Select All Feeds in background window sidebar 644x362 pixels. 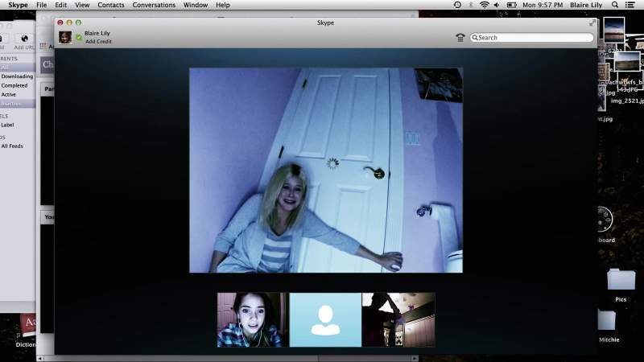(12, 146)
